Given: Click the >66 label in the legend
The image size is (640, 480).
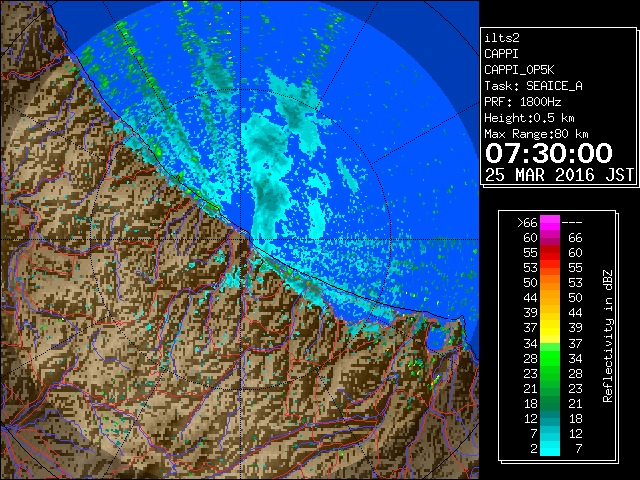Looking at the screenshot, I should [527, 223].
